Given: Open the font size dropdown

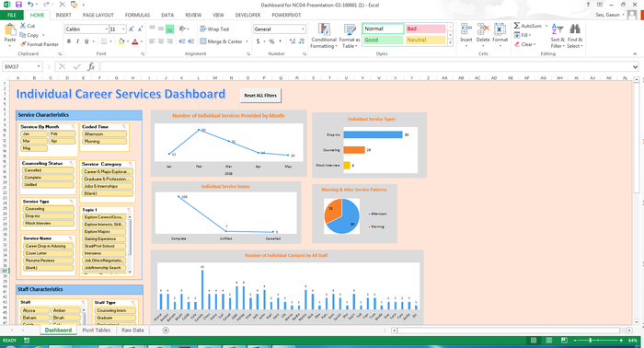Looking at the screenshot, I should pyautogui.click(x=123, y=29).
